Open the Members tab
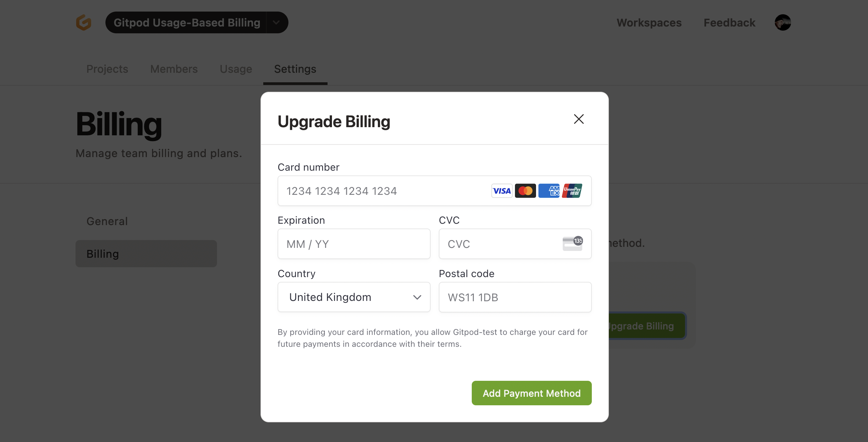This screenshot has height=442, width=868. coord(174,69)
